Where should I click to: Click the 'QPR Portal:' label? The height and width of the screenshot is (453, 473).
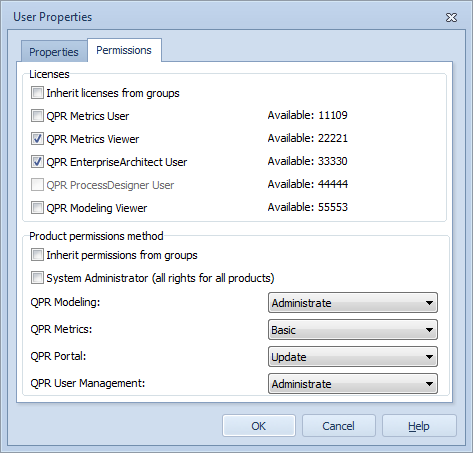pyautogui.click(x=58, y=356)
